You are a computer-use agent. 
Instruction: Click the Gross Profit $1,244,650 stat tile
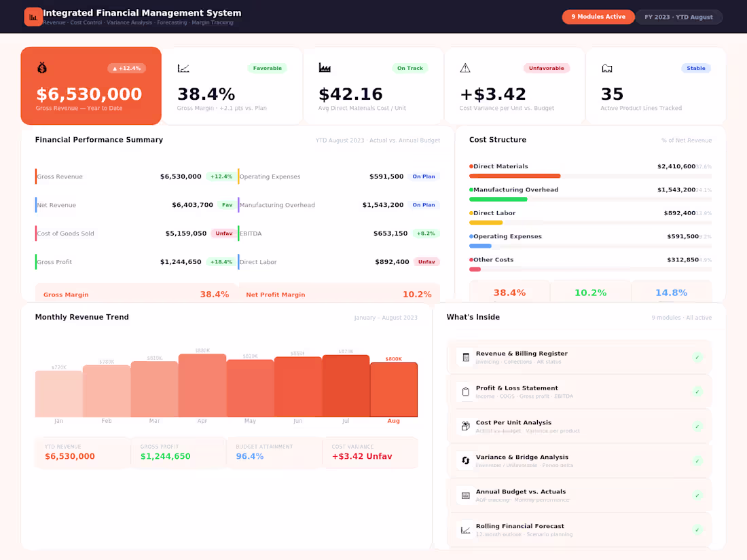(x=178, y=452)
